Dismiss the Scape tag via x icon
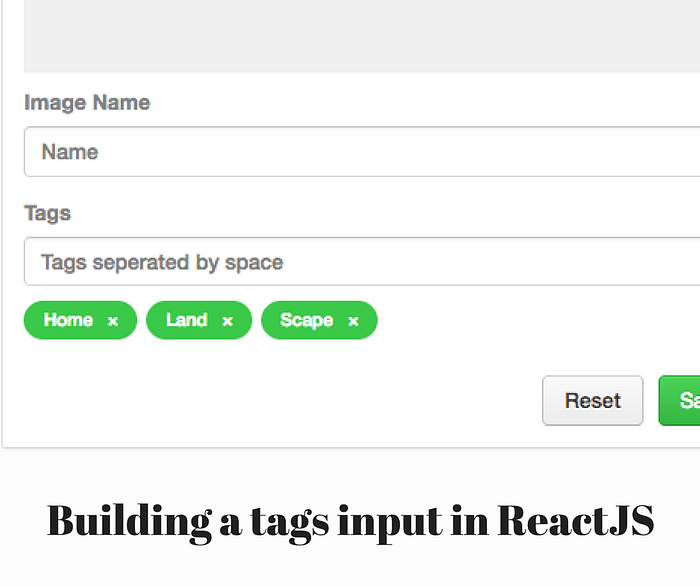 (x=353, y=321)
